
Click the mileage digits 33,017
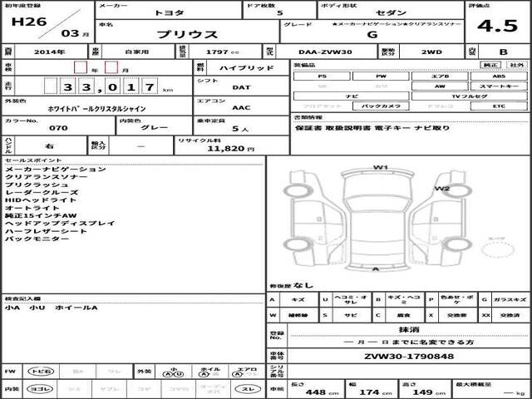(x=101, y=87)
